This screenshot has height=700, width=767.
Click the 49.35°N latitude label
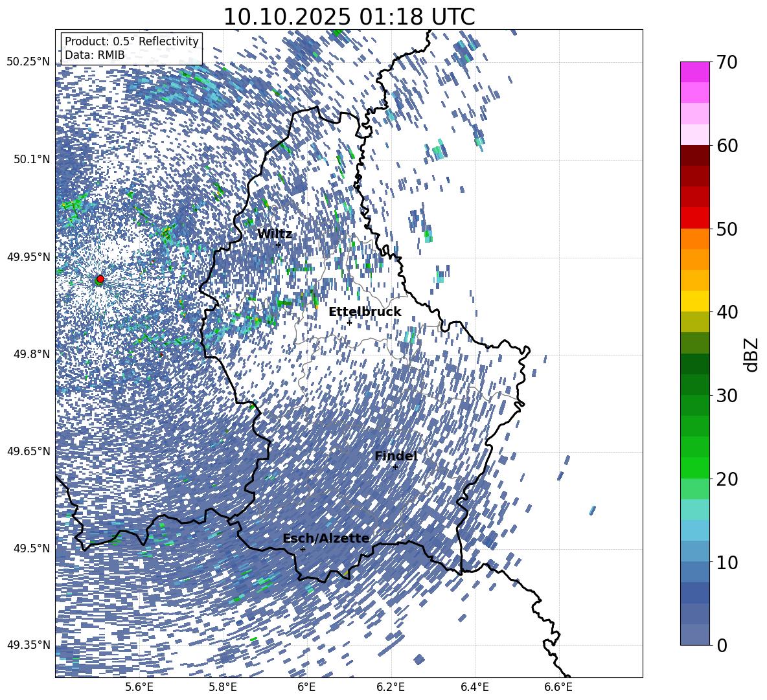point(29,645)
